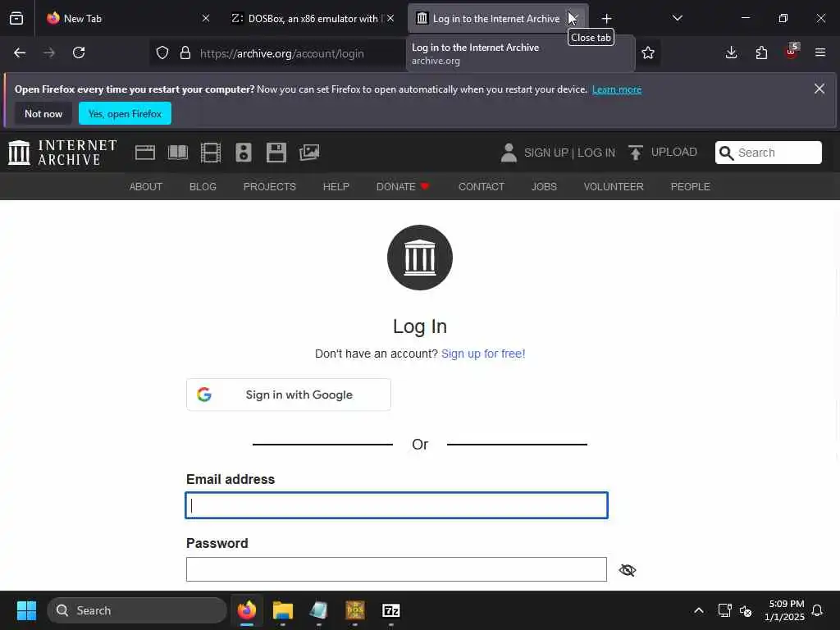Image resolution: width=840 pixels, height=630 pixels.
Task: Click the upload arrow icon
Action: pos(636,153)
